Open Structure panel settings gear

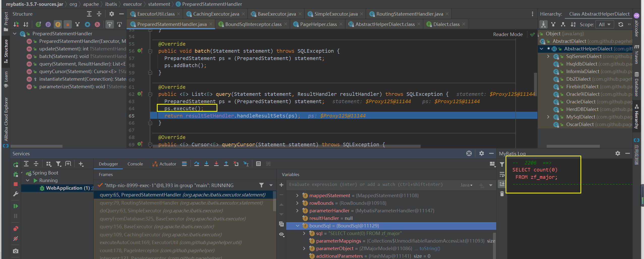[111, 14]
